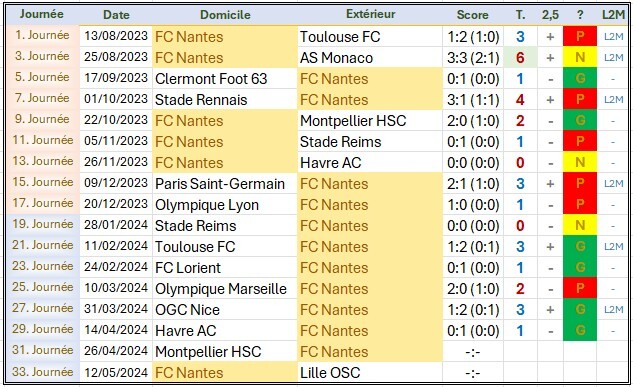Click the 3:3 (2:1) score cell
The width and height of the screenshot is (633, 387).
[473, 58]
